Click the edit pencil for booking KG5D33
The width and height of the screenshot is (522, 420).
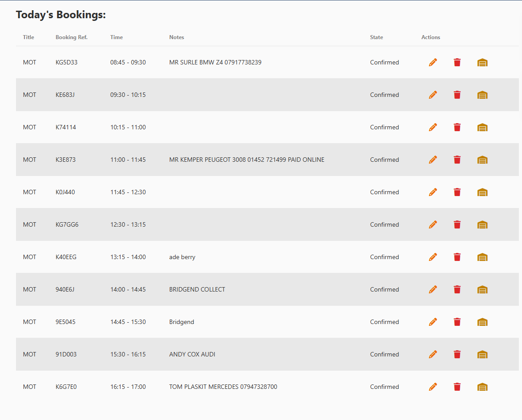coord(433,63)
